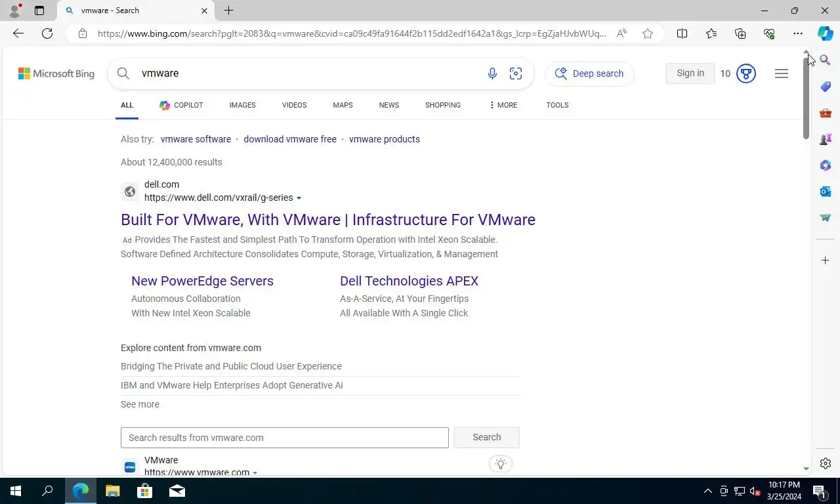The width and height of the screenshot is (840, 504).
Task: Switch to the SHOPPING tab
Action: click(442, 105)
